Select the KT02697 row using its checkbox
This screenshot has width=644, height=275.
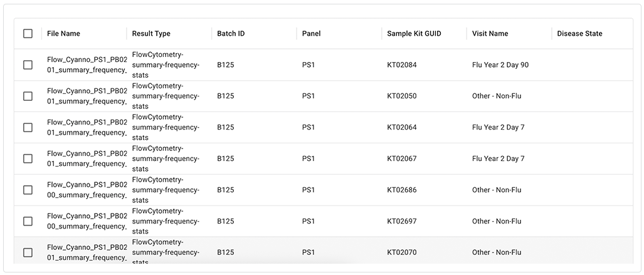[28, 221]
